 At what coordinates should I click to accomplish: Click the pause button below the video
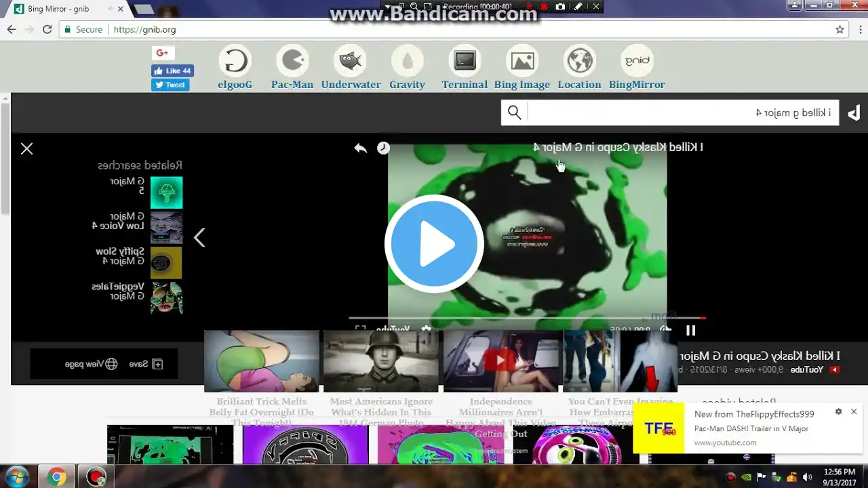coord(690,331)
